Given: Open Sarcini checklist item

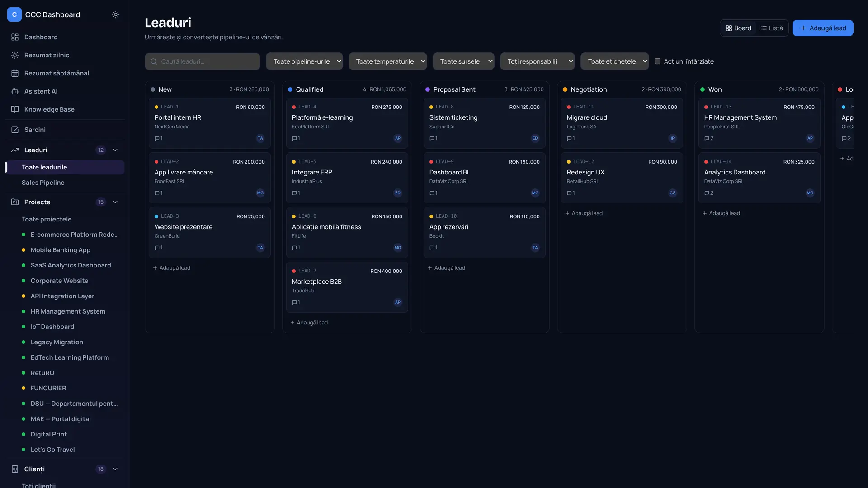Looking at the screenshot, I should coord(65,130).
